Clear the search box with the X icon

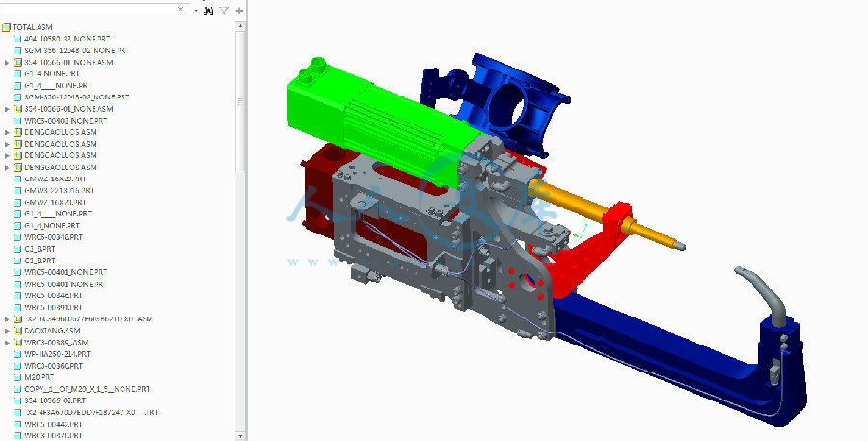(181, 10)
